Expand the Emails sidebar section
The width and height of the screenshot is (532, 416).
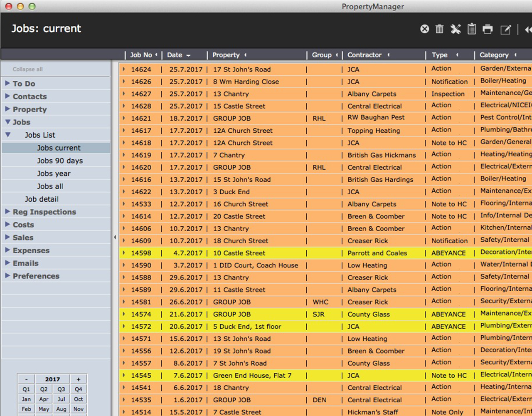(7, 263)
